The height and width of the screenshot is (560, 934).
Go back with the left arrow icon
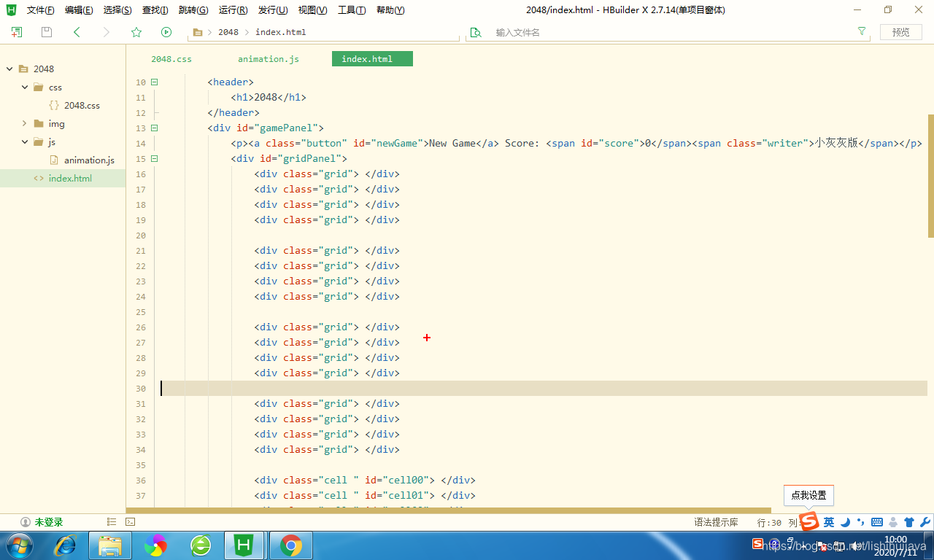pyautogui.click(x=77, y=32)
